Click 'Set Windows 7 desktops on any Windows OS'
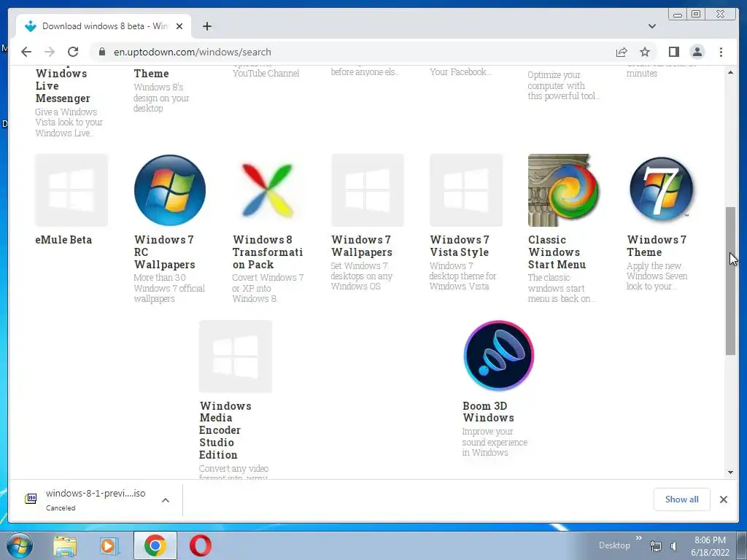 (x=362, y=276)
